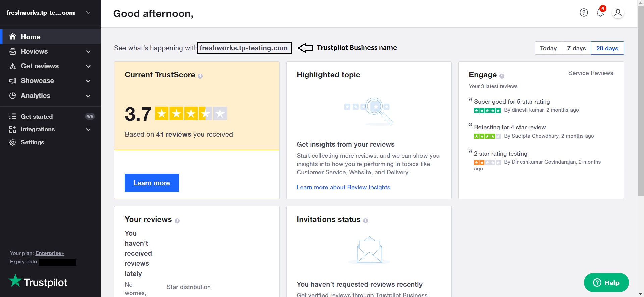
Task: Click the Learn more button
Action: 152,183
